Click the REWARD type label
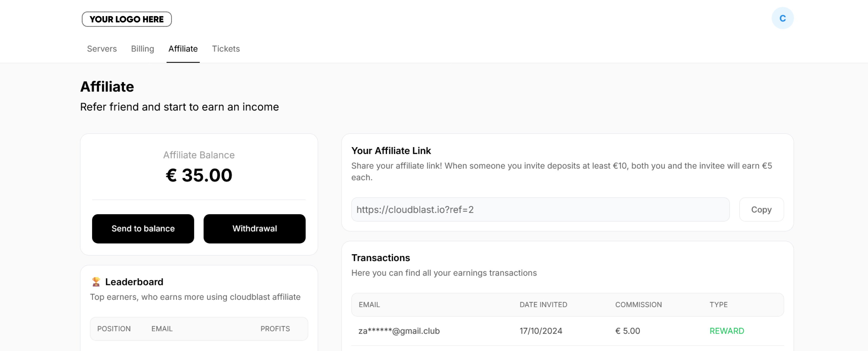This screenshot has height=351, width=868. coord(727,331)
